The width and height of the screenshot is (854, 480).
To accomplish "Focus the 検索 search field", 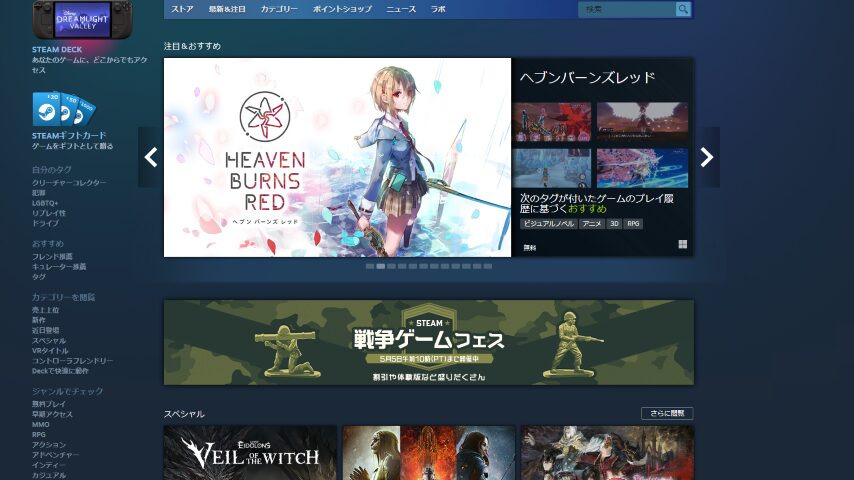I will point(627,9).
